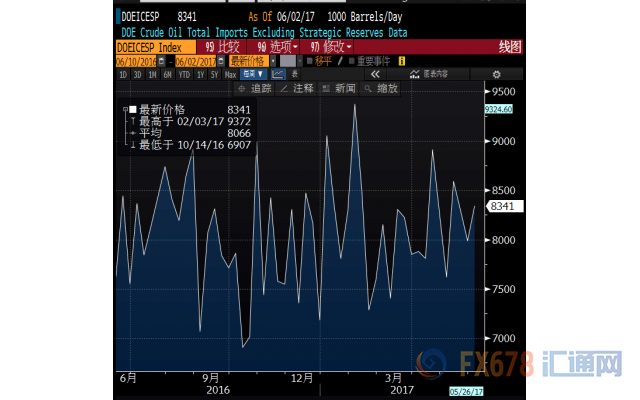Activate the 追踪 crosshair tool
The image size is (640, 400).
(x=255, y=89)
